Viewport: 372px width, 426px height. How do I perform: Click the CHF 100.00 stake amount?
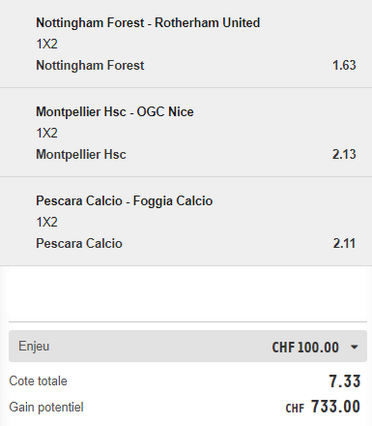point(305,347)
